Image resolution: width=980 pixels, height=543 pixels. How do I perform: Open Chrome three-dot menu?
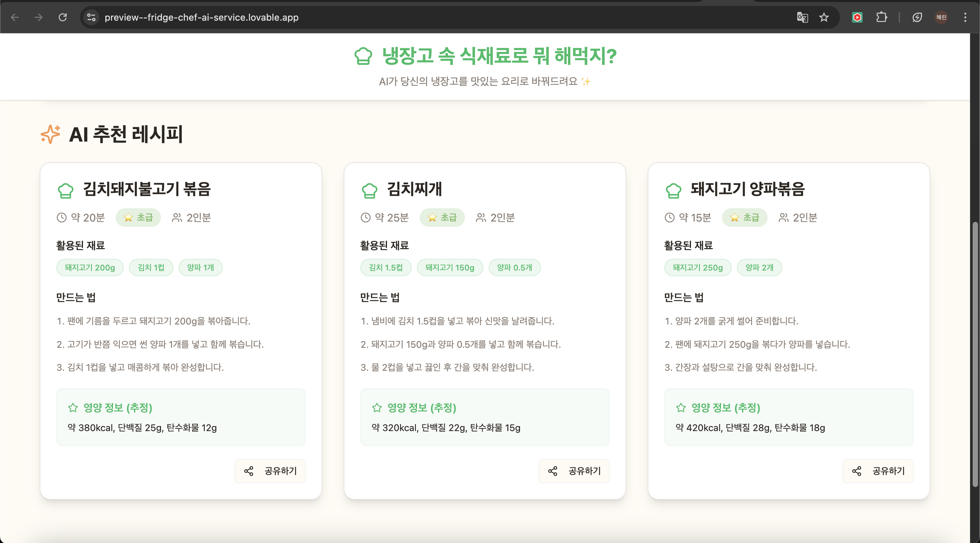(x=965, y=17)
